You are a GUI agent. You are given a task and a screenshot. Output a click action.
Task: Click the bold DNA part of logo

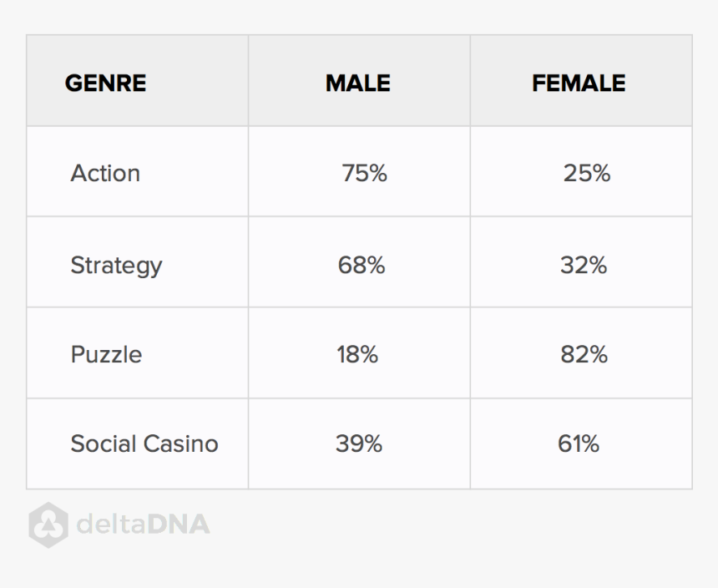click(x=179, y=525)
